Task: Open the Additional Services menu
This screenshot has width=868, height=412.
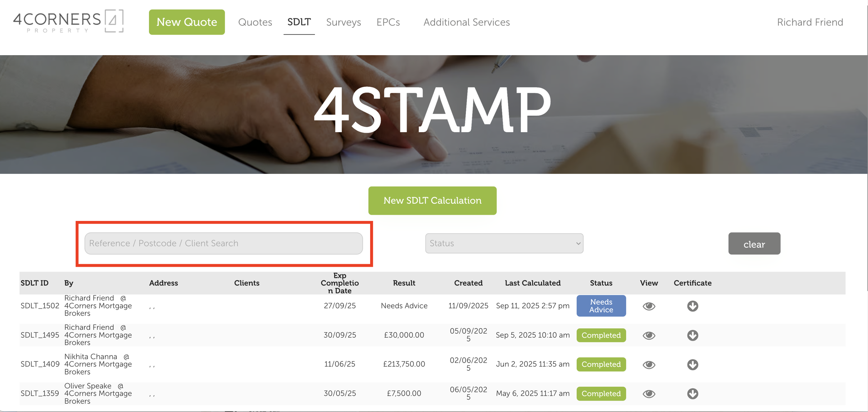Action: [466, 22]
